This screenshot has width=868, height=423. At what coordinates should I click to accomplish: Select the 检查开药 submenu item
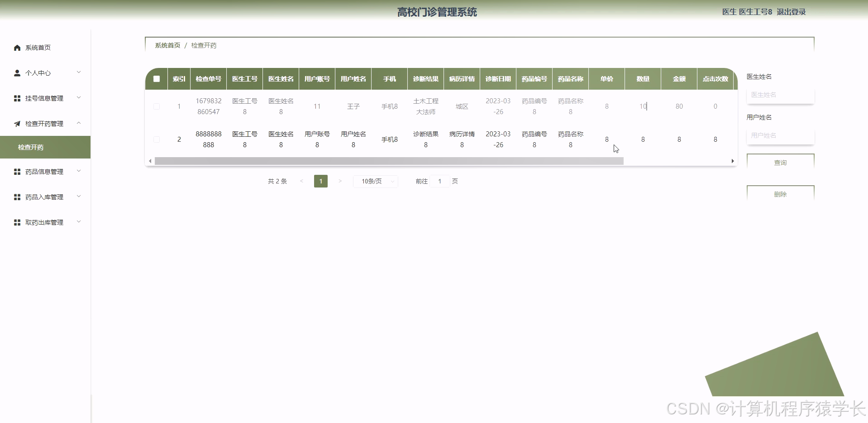[45, 147]
